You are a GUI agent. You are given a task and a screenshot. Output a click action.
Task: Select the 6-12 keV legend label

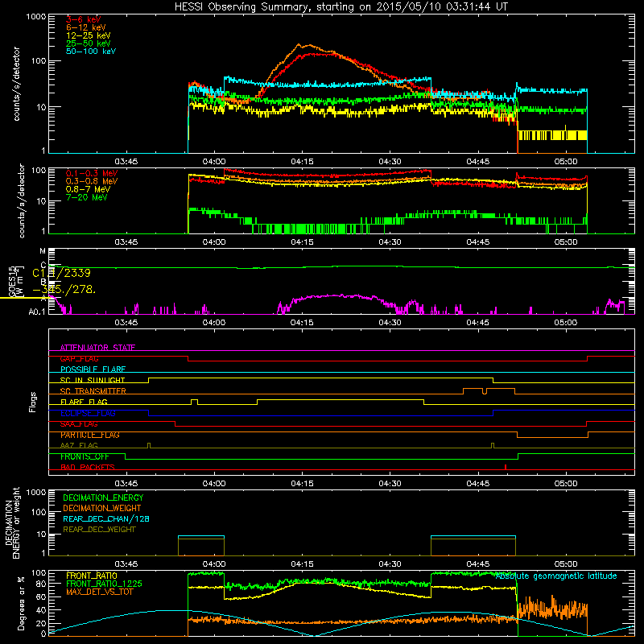(x=86, y=27)
